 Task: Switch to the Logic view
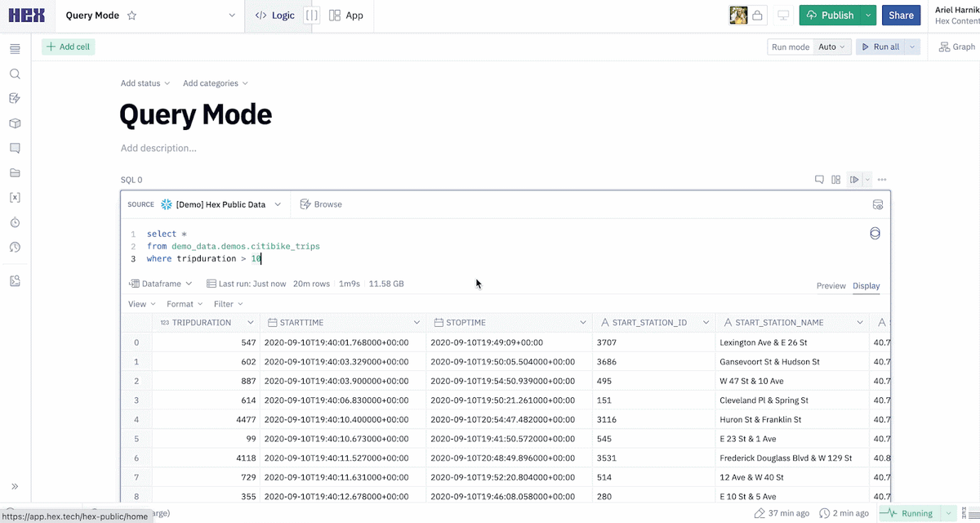(x=274, y=16)
